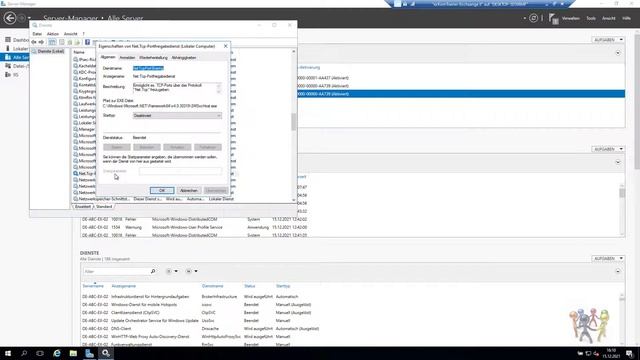
Task: Open the Verwalten menu in Server Manager
Action: (571, 18)
